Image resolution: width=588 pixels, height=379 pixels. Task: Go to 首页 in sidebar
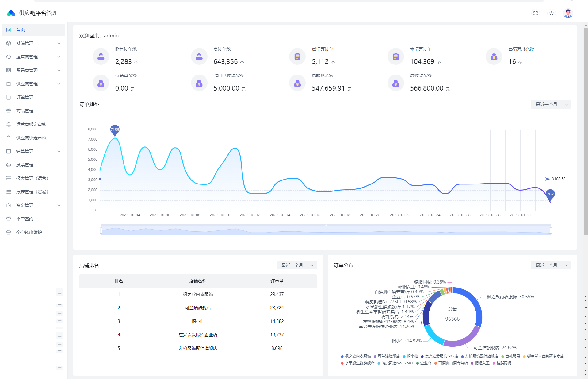coord(33,30)
